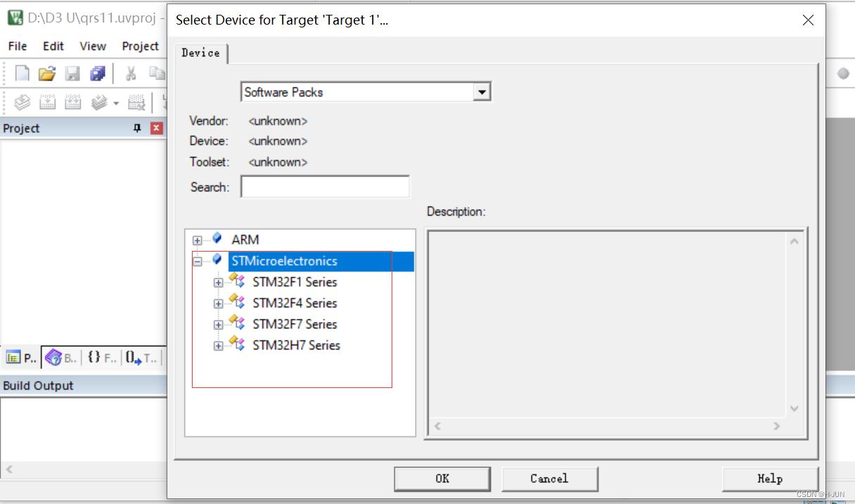Click Description box scroll down arrow
The image size is (855, 504).
click(795, 409)
